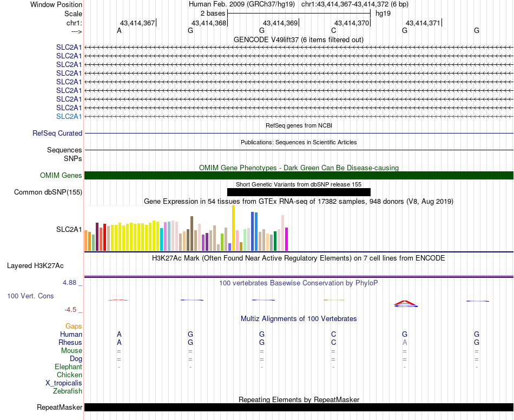Viewport: 514px width, 420px height.
Task: Click the Gaps row label
Action: pos(74,326)
